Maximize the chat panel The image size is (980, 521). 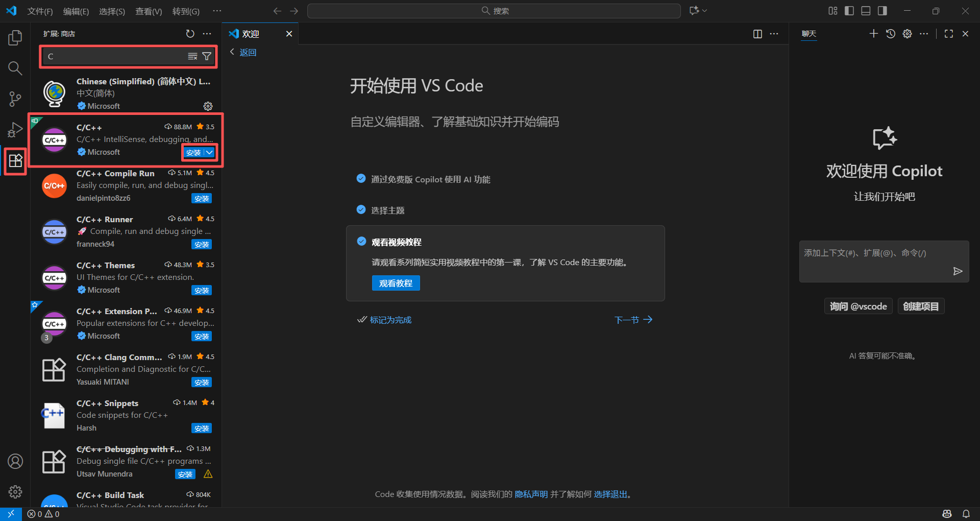pyautogui.click(x=949, y=34)
